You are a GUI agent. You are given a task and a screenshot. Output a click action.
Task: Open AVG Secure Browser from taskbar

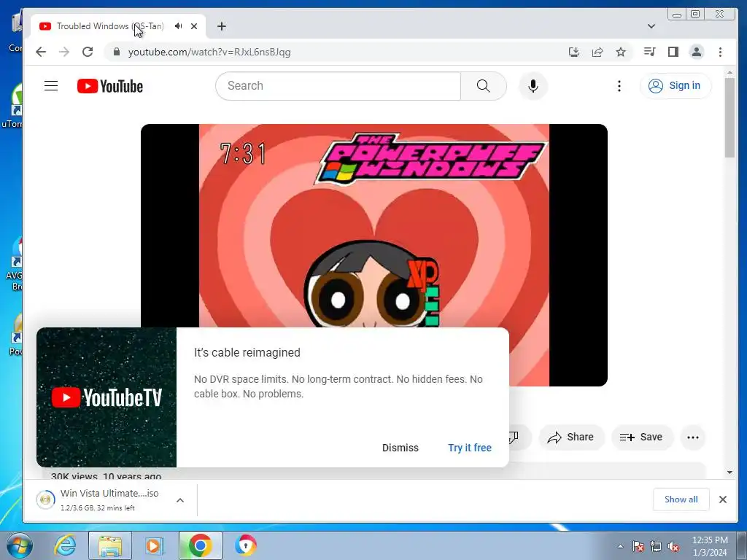tap(245, 545)
